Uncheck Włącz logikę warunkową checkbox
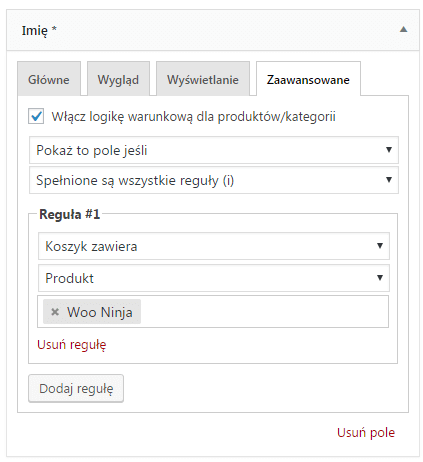 click(x=36, y=116)
